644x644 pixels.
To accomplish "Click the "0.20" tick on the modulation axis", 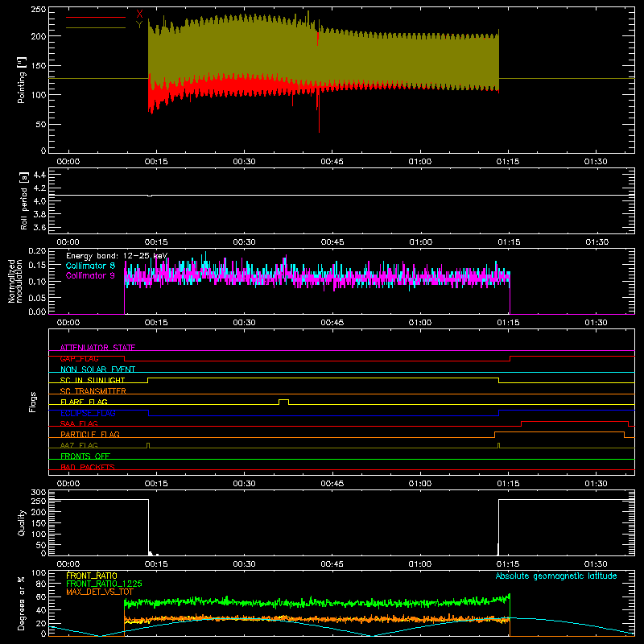I will pyautogui.click(x=37, y=251).
